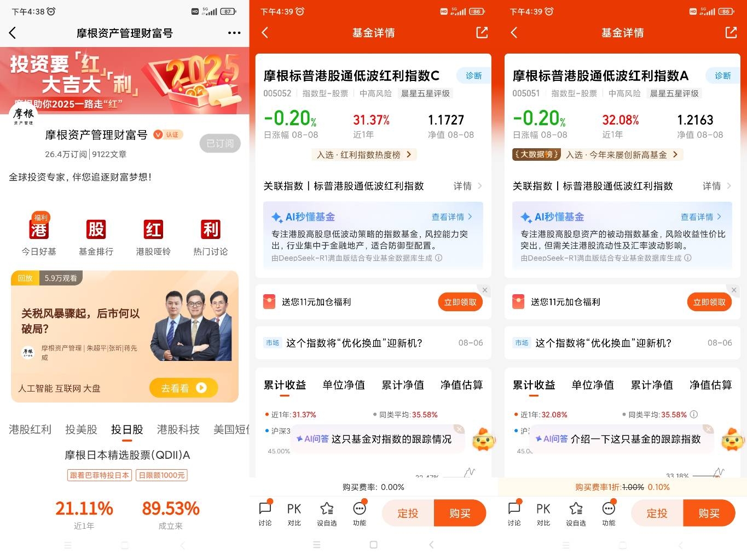The width and height of the screenshot is (747, 560).
Task: Expand AI秒懂基金 查看详情 on the 指数A page
Action: tap(701, 217)
